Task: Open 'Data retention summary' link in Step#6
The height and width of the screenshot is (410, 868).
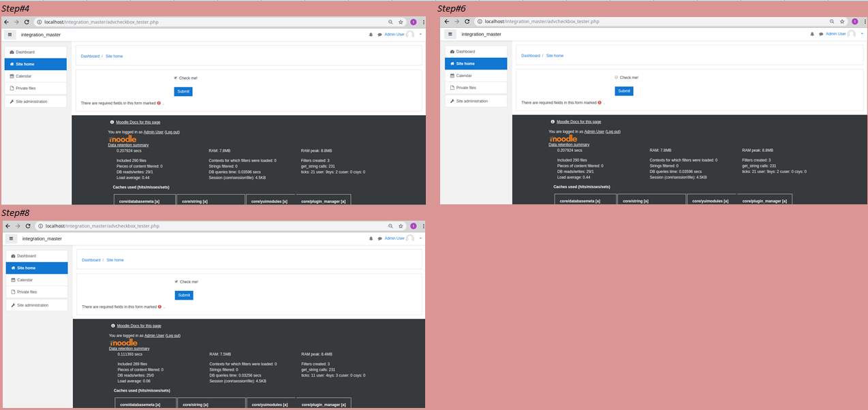Action: point(569,144)
